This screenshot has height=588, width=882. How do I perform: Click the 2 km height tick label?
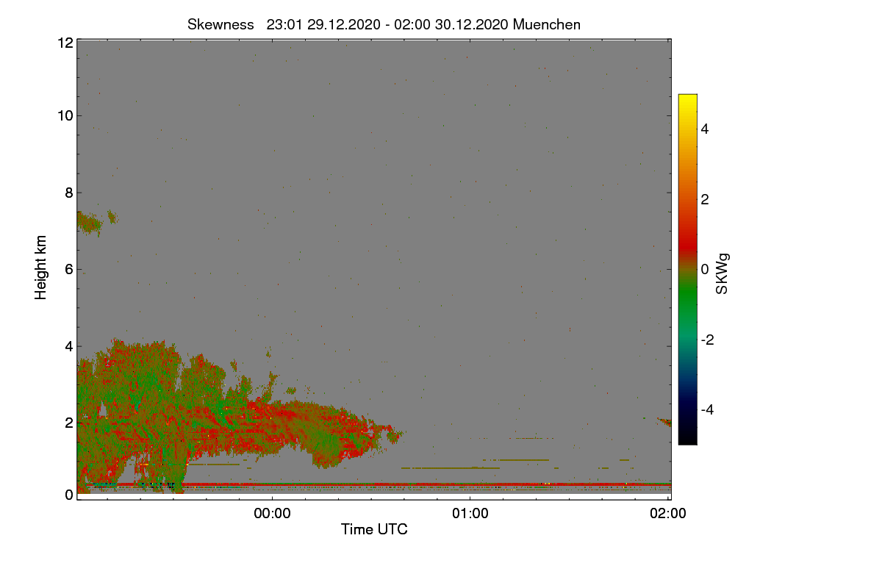click(x=68, y=423)
